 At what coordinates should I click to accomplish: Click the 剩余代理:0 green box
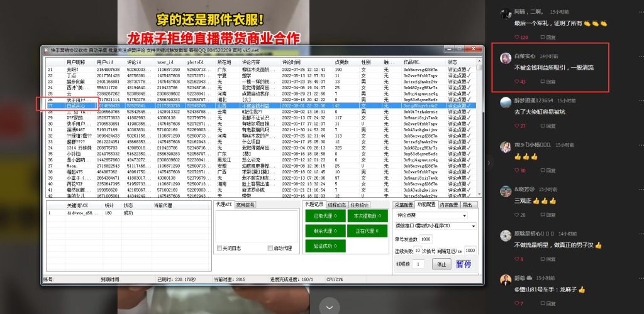325,230
